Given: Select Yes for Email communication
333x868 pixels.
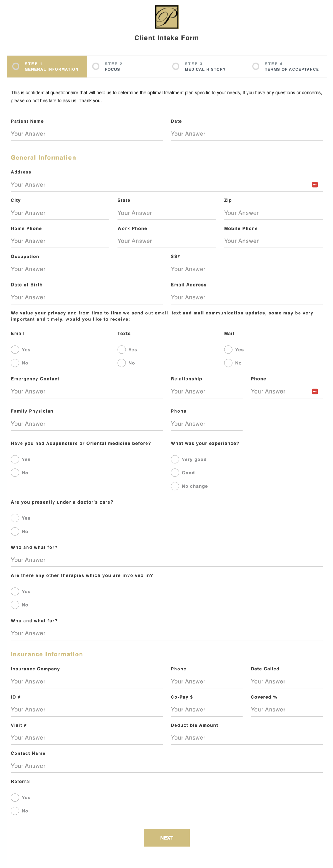Looking at the screenshot, I should click(15, 349).
